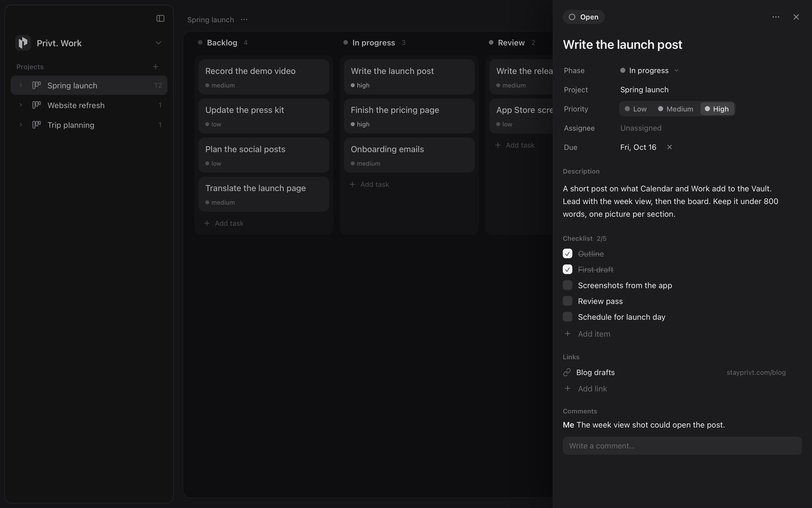This screenshot has height=508, width=812.
Task: Select Website refresh in the sidebar
Action: (89, 105)
